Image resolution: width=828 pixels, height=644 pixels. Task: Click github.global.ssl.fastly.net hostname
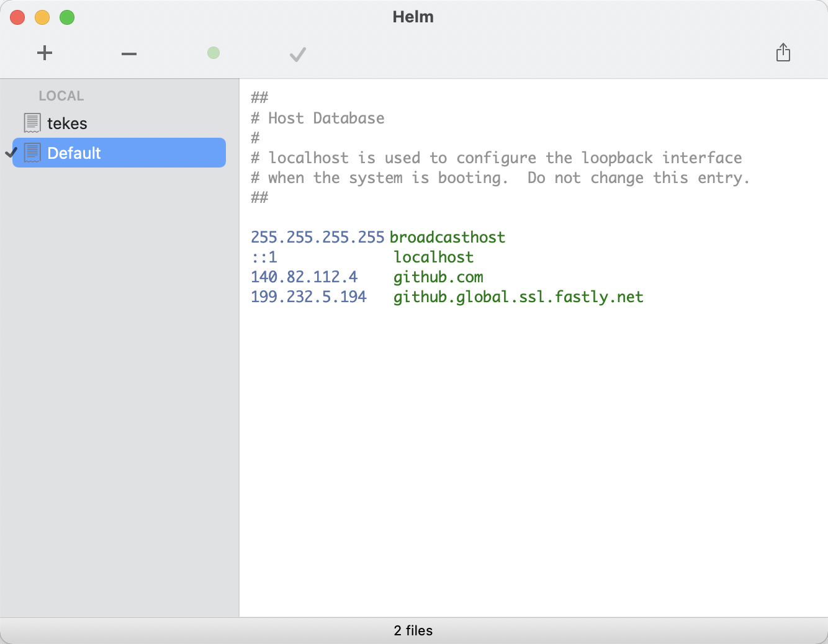click(518, 297)
